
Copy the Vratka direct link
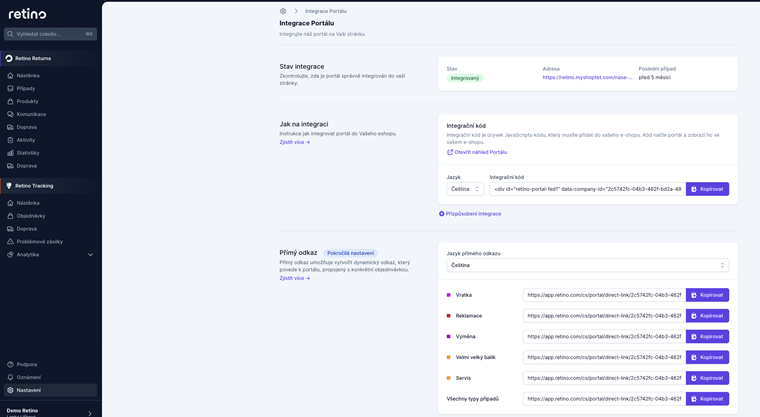click(707, 295)
